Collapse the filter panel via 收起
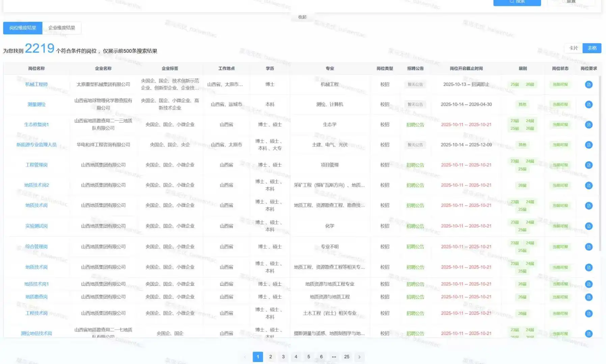Image resolution: width=606 pixels, height=364 pixels. (302, 17)
